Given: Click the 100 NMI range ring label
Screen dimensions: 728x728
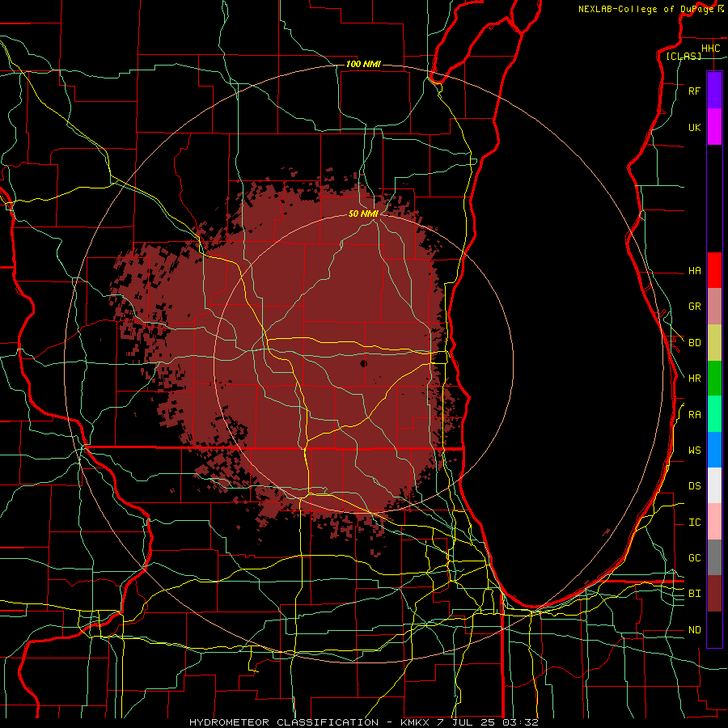Looking at the screenshot, I should (x=363, y=64).
